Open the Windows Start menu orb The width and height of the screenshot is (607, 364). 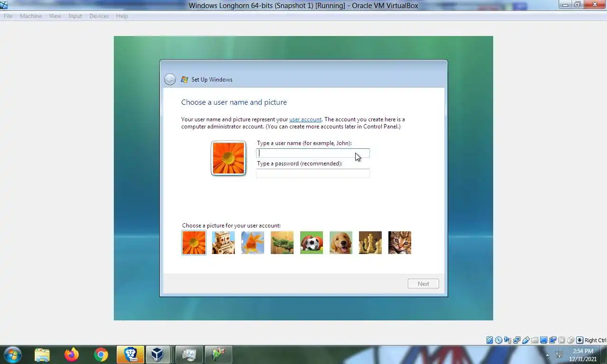pyautogui.click(x=12, y=354)
